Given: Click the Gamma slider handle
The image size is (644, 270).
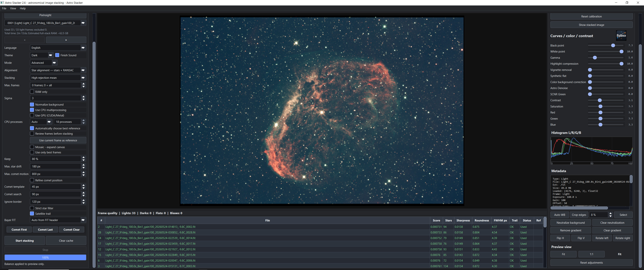Looking at the screenshot, I should click(x=595, y=58).
